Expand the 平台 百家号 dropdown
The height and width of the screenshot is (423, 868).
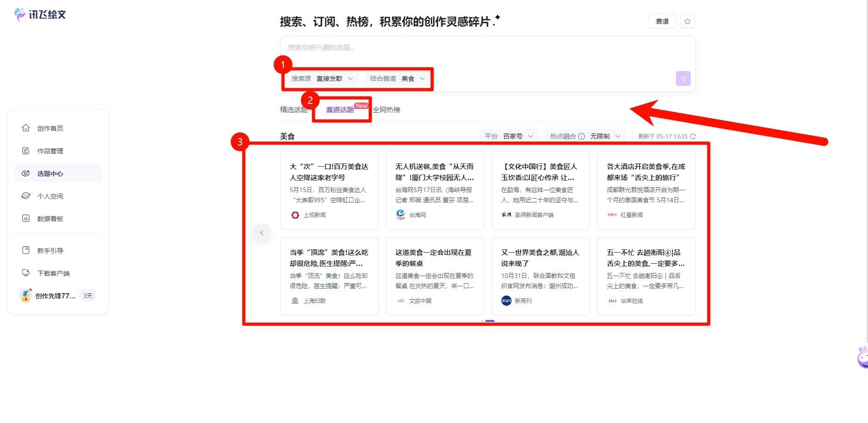tap(509, 136)
